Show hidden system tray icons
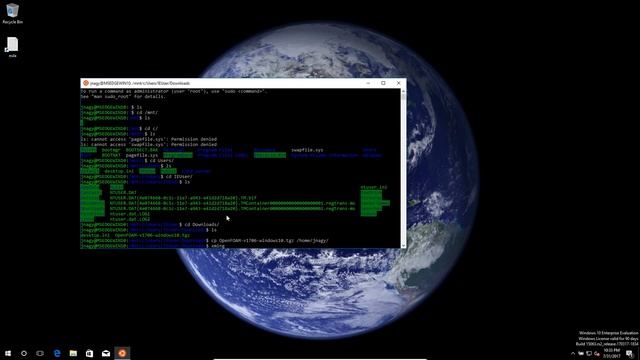Viewport: 640px width, 360px height. coord(573,353)
